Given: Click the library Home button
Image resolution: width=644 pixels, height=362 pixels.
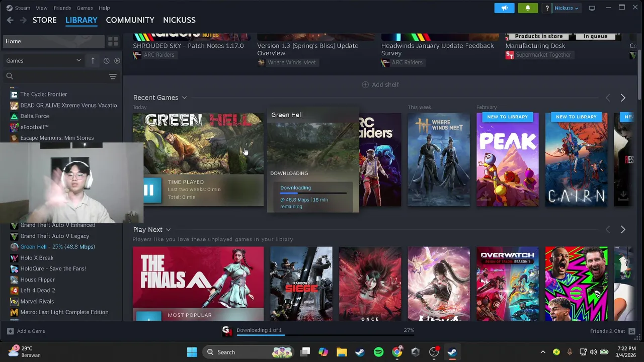Looking at the screenshot, I should tap(53, 41).
